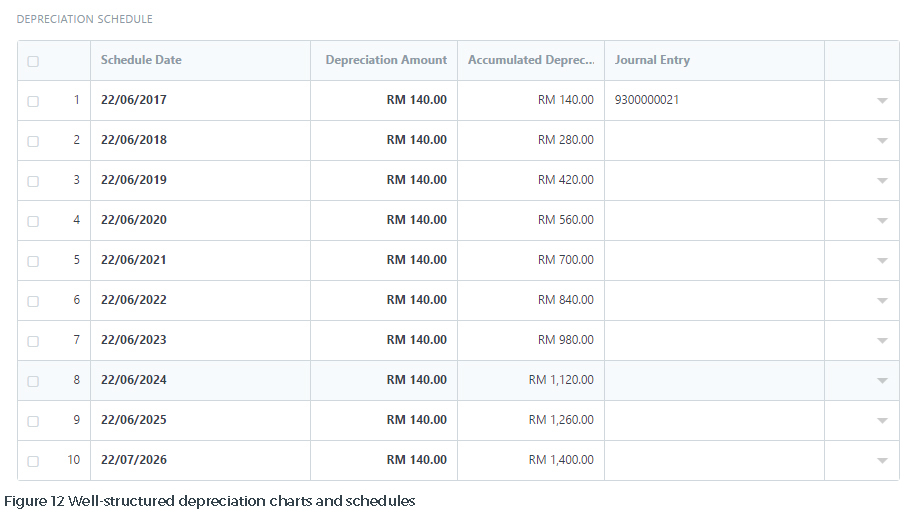The height and width of the screenshot is (518, 918).
Task: Click journal entry 9300000021
Action: tap(646, 100)
